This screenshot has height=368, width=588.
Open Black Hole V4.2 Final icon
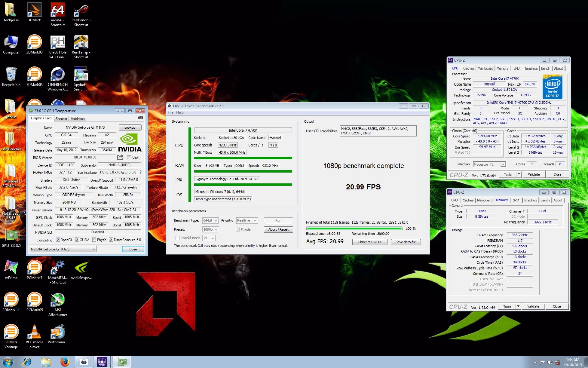click(58, 47)
